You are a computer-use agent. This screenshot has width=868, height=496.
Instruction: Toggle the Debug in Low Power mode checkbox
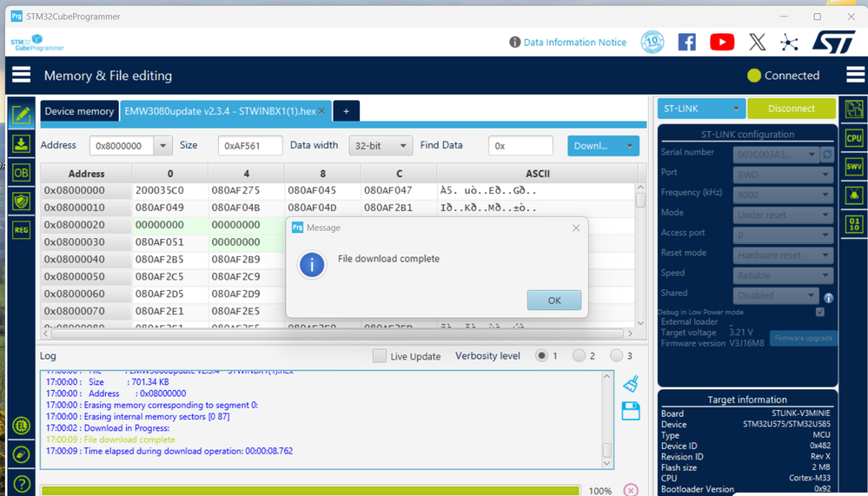(820, 312)
